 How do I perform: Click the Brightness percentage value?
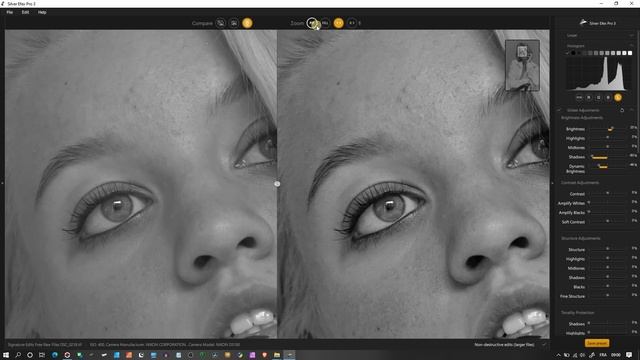633,128
